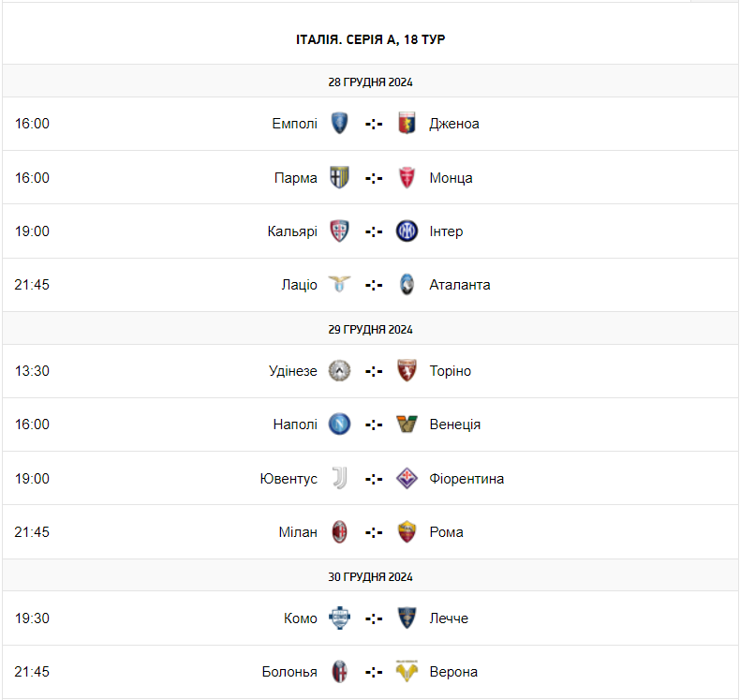Click the Болонья team name
Viewport: 740px width, 700px height.
pos(289,672)
